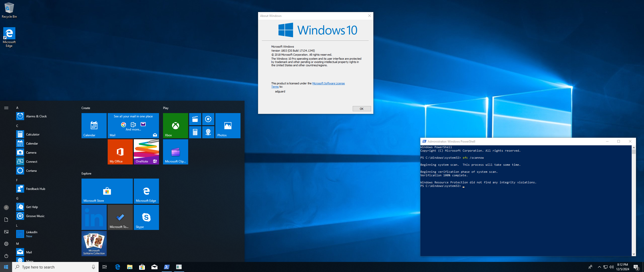Open the Action Center notifications icon

tap(636, 267)
